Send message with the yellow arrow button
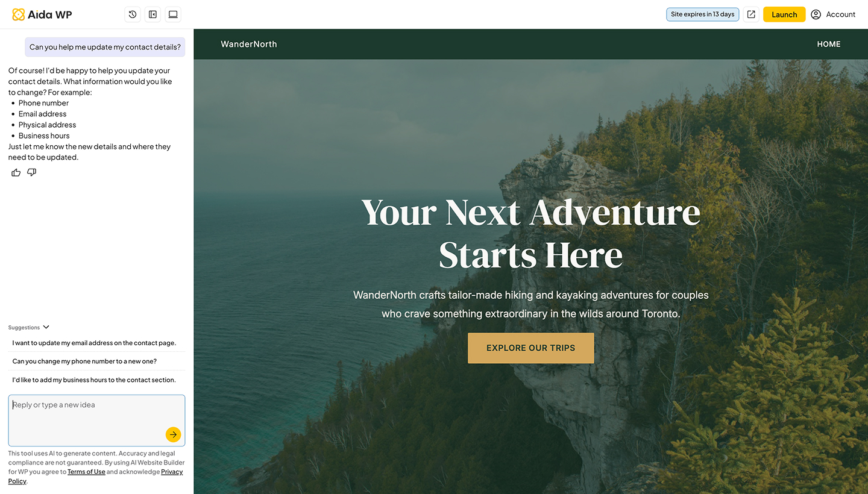Image resolution: width=868 pixels, height=494 pixels. point(173,434)
